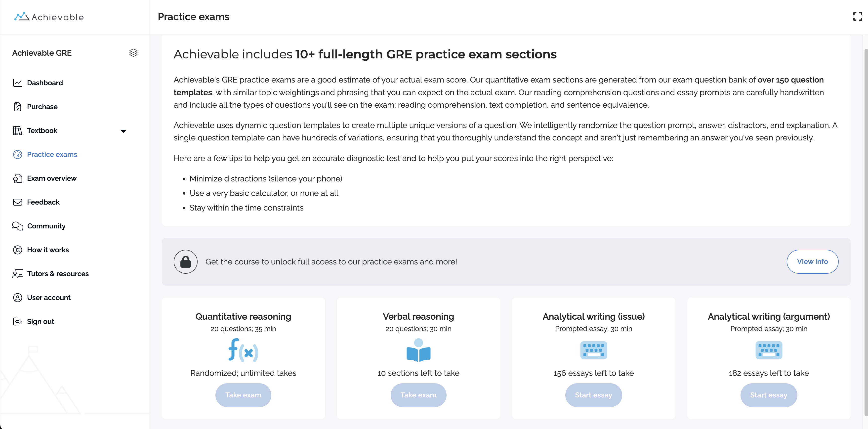Click the fullscreen icon in the header
Screen dimensions: 868x429
tap(857, 16)
